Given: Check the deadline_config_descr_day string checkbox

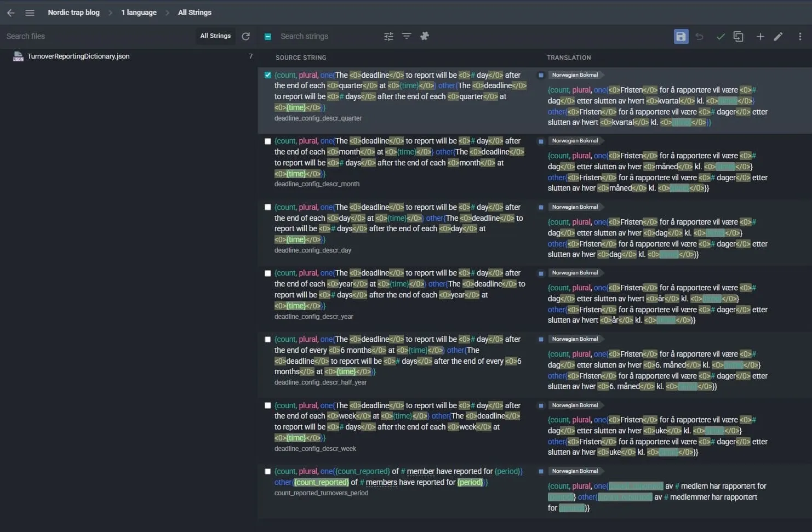Looking at the screenshot, I should (268, 207).
